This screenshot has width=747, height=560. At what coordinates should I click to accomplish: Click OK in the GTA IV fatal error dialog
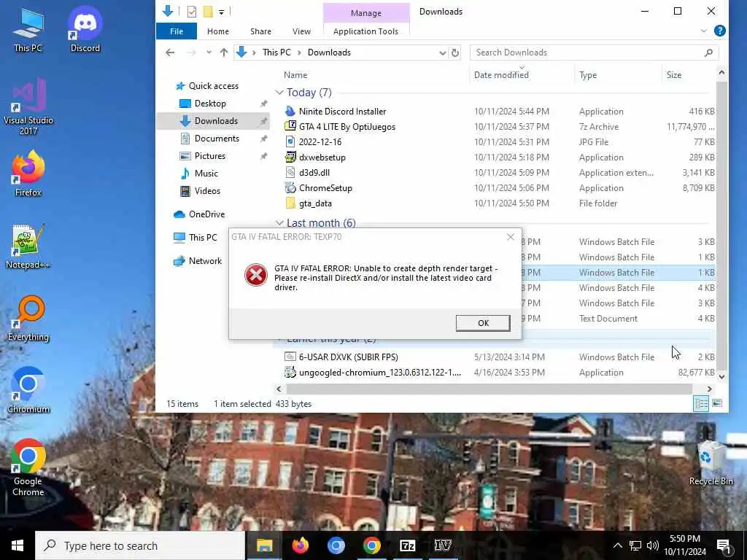(x=483, y=323)
